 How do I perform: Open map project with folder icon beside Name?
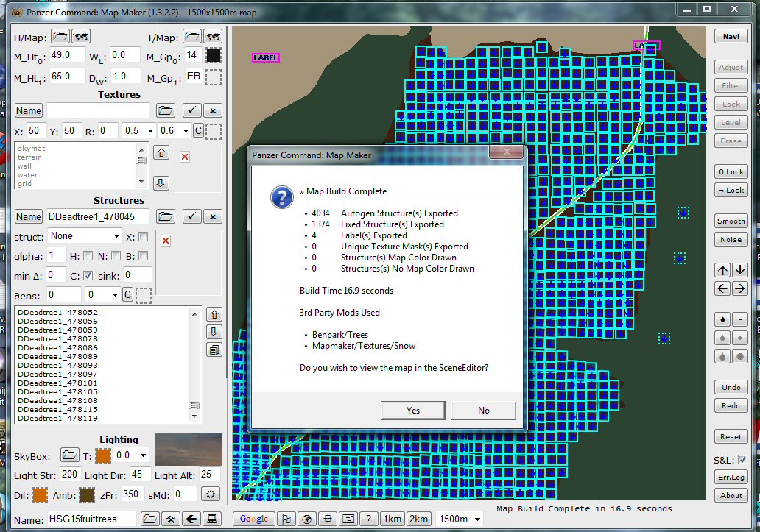149,519
